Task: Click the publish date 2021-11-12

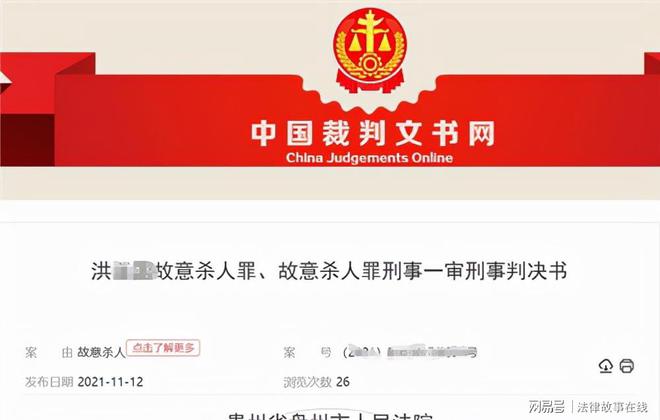Action: coord(110,382)
